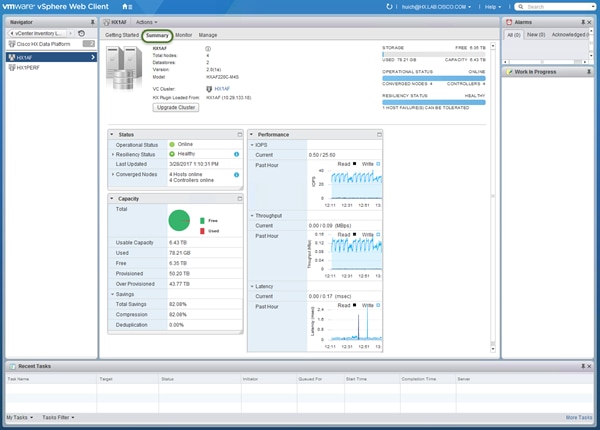Select the Cisco HX Data Platform icon

tap(12, 44)
